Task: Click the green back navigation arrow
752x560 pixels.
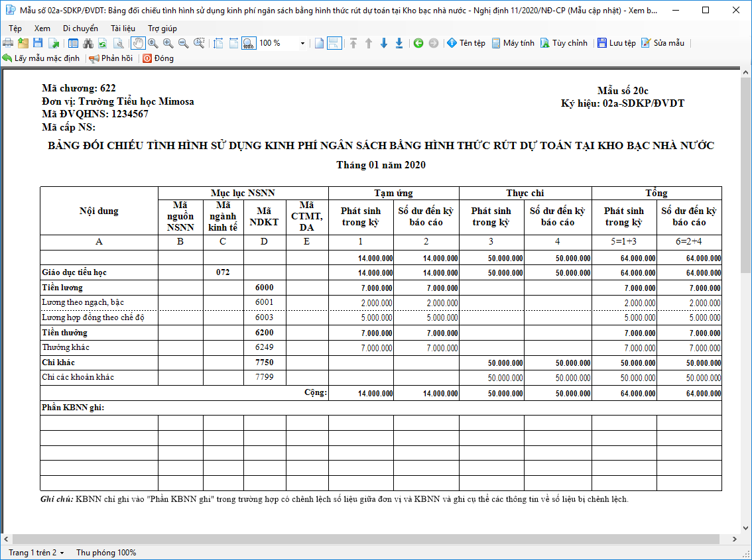Action: click(x=418, y=43)
